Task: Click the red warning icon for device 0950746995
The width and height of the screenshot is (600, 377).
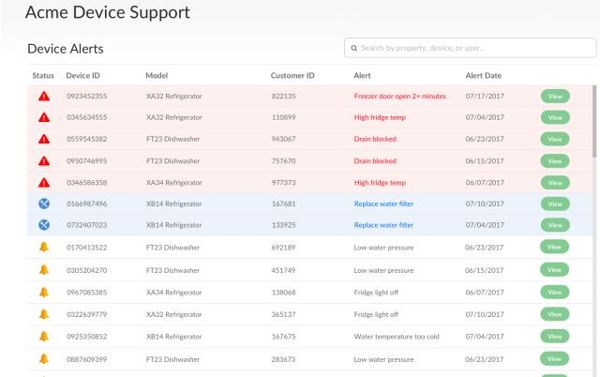Action: (44, 161)
